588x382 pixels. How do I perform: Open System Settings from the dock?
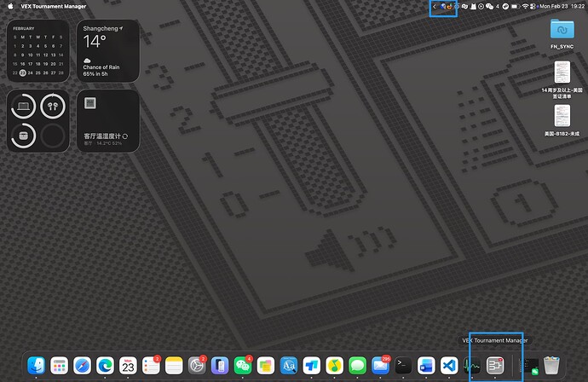197,365
